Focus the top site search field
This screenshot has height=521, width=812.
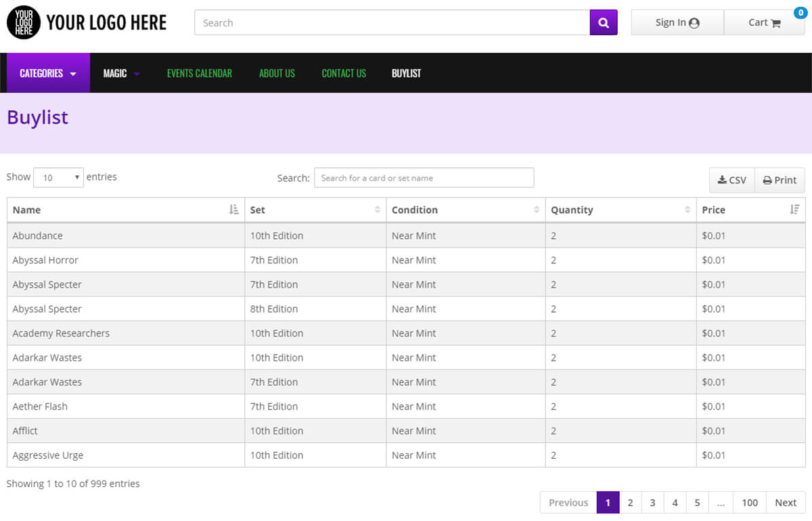click(x=392, y=22)
